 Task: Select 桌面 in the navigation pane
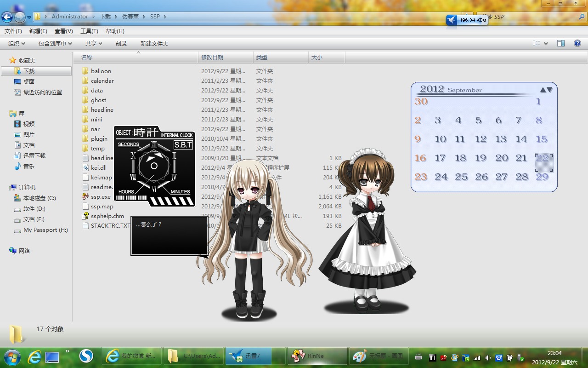click(x=29, y=82)
